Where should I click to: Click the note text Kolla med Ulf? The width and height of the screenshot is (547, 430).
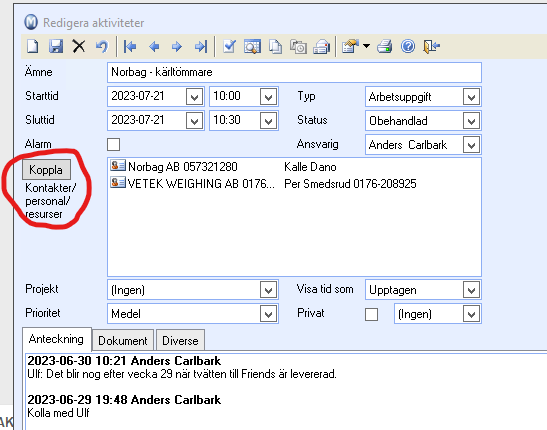coord(58,413)
